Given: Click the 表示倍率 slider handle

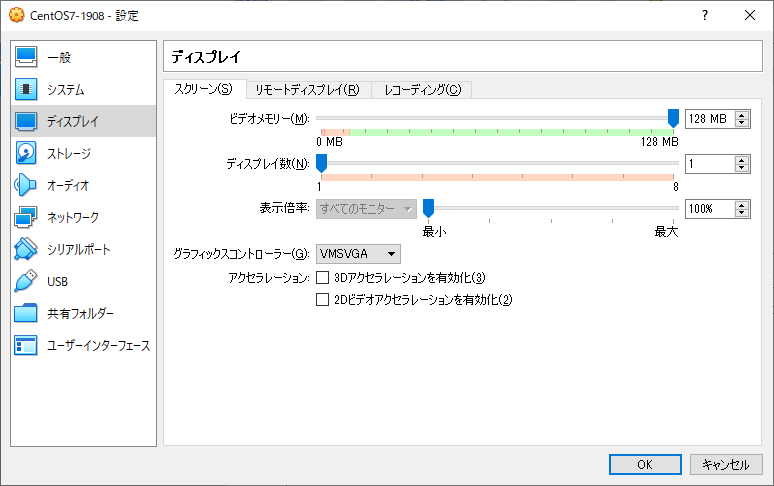Looking at the screenshot, I should [x=428, y=209].
